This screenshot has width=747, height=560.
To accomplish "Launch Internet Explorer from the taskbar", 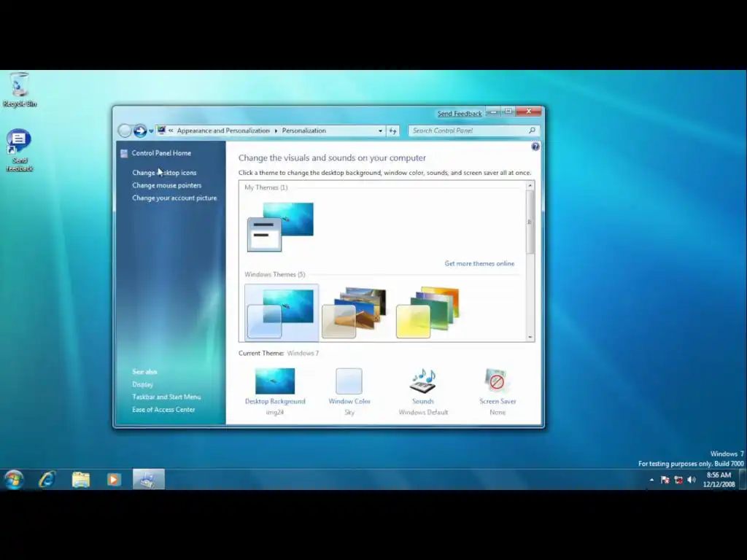I will 47,479.
